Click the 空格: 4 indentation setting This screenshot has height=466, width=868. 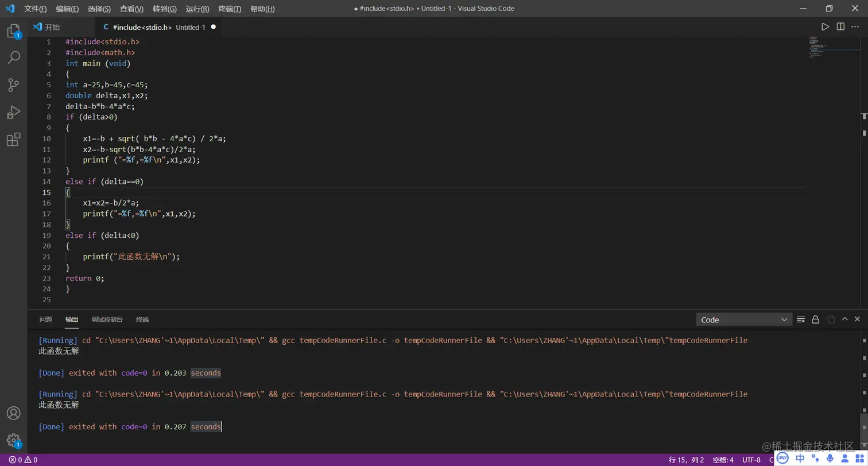(723, 460)
